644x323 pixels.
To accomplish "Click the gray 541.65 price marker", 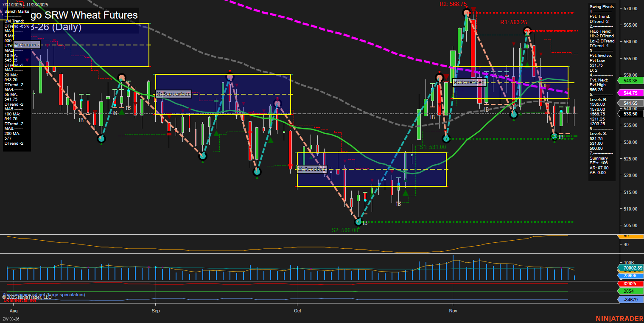I will (631, 103).
